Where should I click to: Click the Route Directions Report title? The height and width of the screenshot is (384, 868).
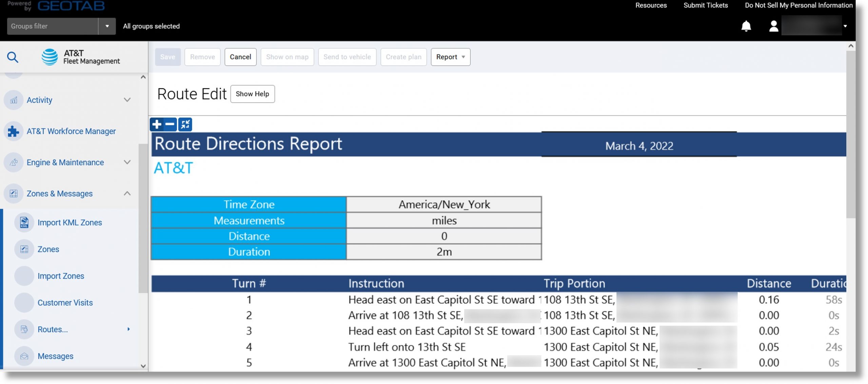(x=248, y=144)
